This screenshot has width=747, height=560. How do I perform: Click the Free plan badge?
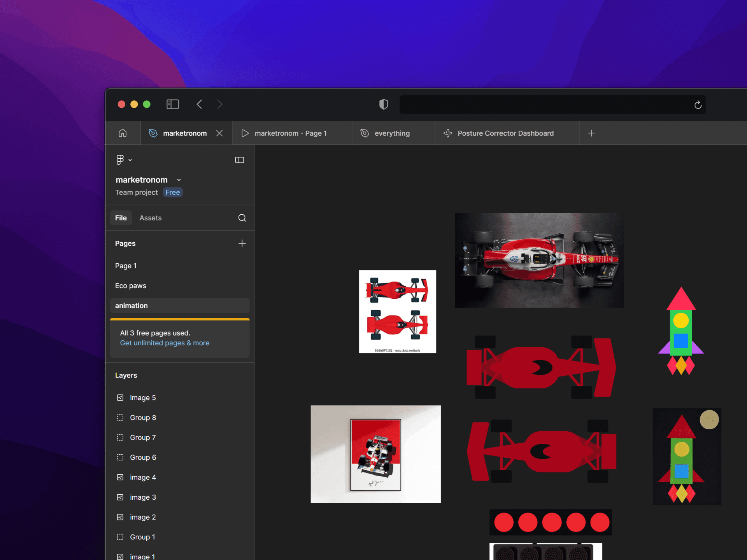click(173, 192)
